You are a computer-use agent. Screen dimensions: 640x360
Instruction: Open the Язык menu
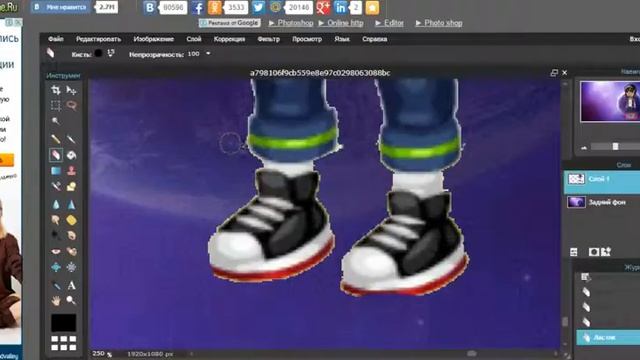[342, 39]
